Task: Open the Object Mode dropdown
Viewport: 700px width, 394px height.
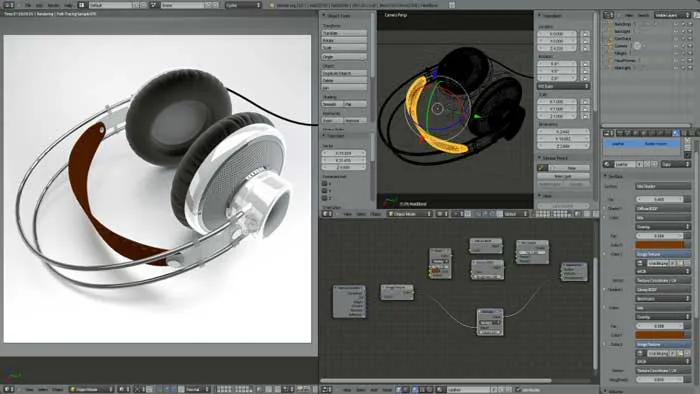Action: (x=410, y=214)
